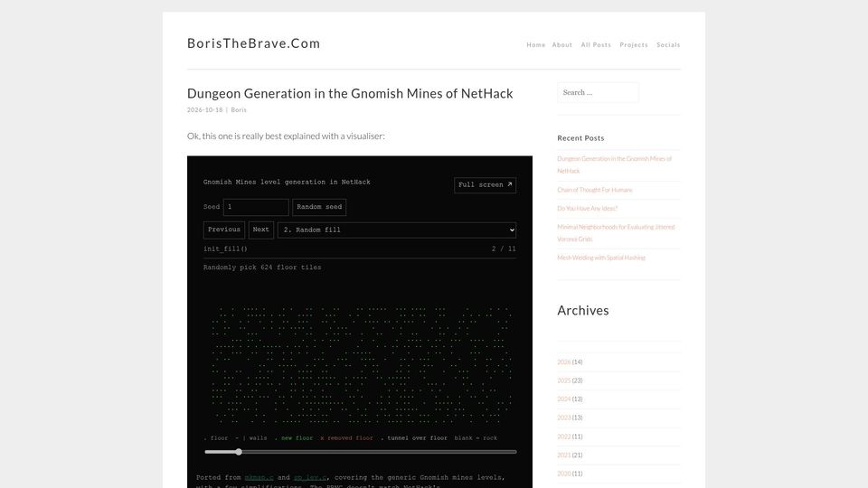Advance with the Next step button

260,230
